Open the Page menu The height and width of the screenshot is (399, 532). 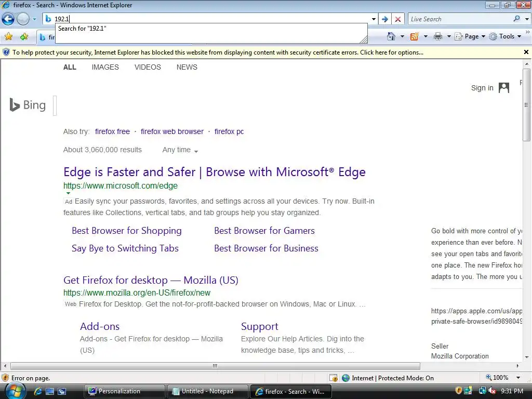click(470, 36)
